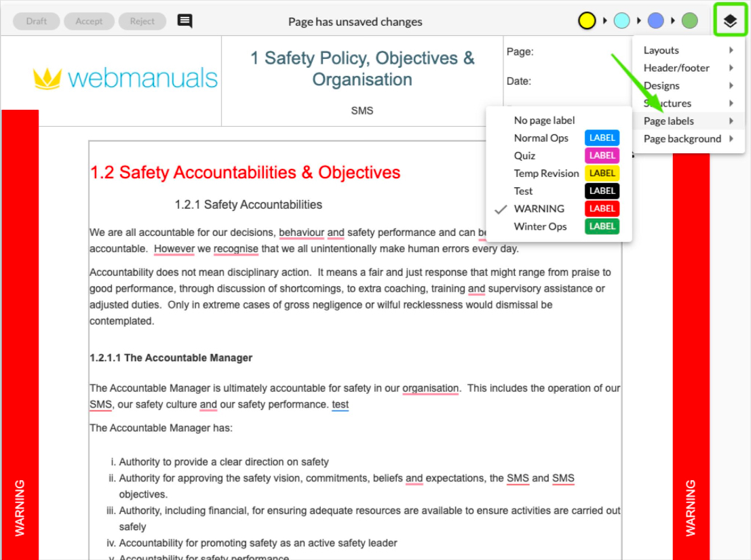Apply the Temp Revision page label
This screenshot has width=751, height=560.
(x=558, y=174)
